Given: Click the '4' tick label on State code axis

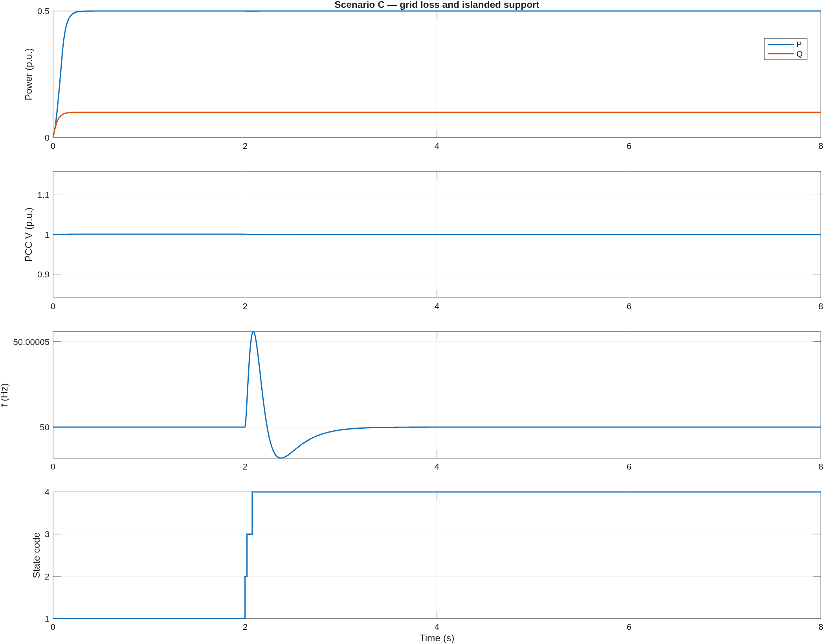Looking at the screenshot, I should coord(47,492).
